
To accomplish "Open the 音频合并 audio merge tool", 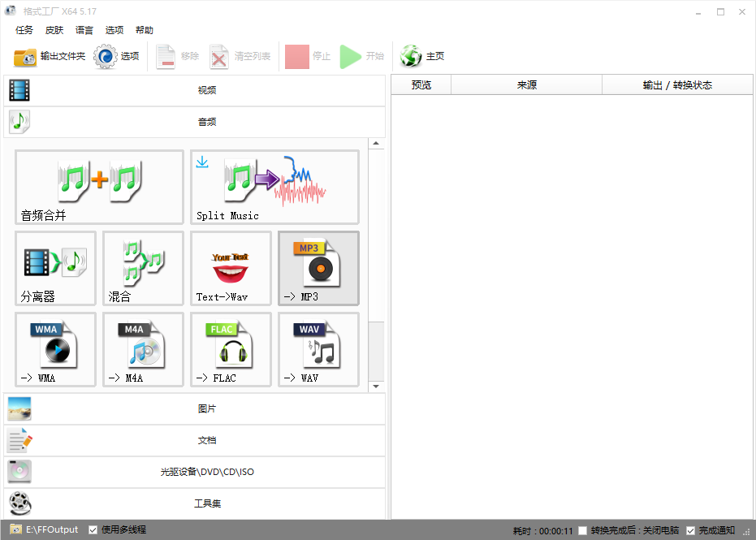I will pos(99,187).
